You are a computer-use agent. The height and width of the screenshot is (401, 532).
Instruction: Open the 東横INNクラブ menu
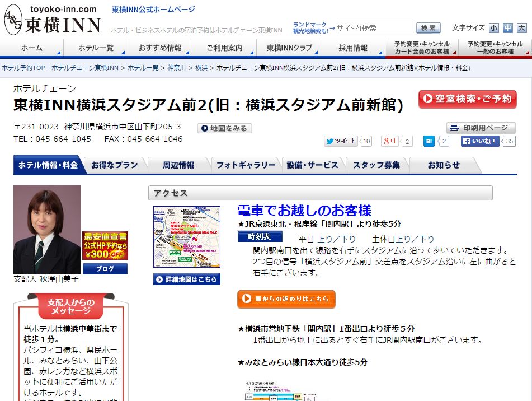pos(289,48)
